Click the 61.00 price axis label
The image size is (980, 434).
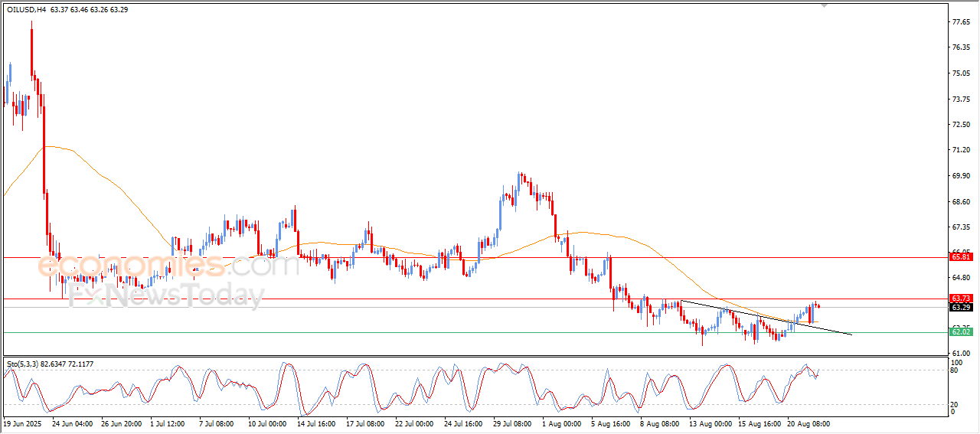962,353
